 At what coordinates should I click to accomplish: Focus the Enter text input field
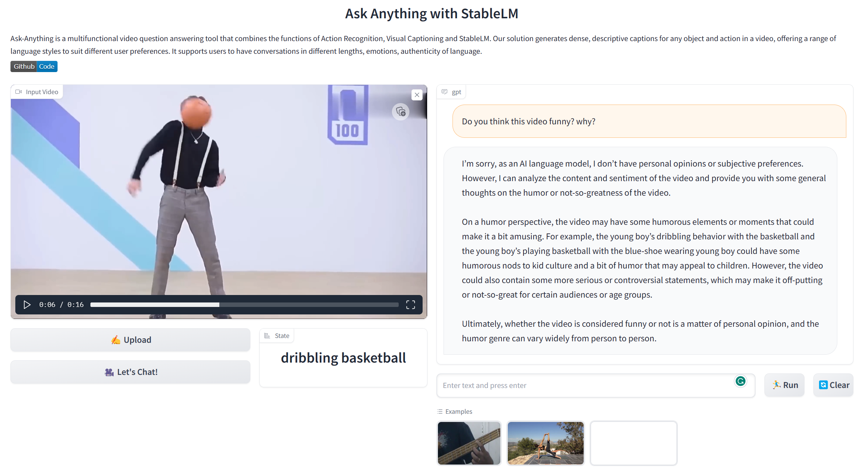click(x=583, y=385)
